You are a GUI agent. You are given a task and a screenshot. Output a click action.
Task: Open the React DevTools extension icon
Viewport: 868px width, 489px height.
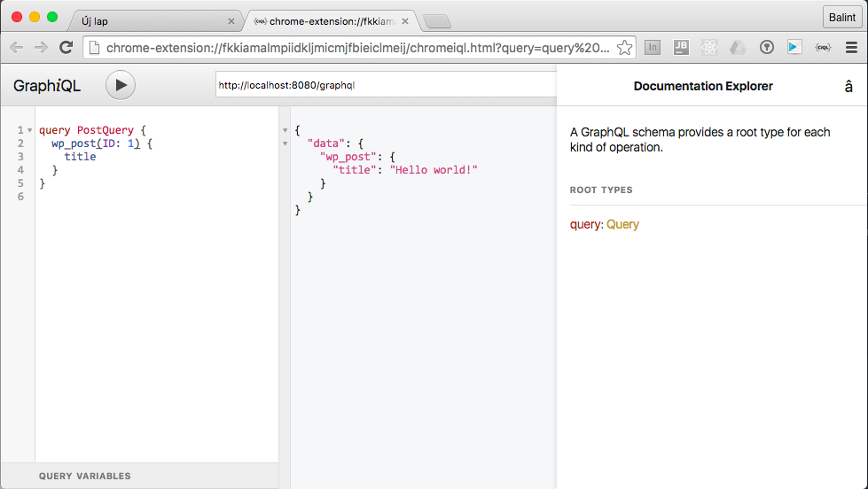709,48
